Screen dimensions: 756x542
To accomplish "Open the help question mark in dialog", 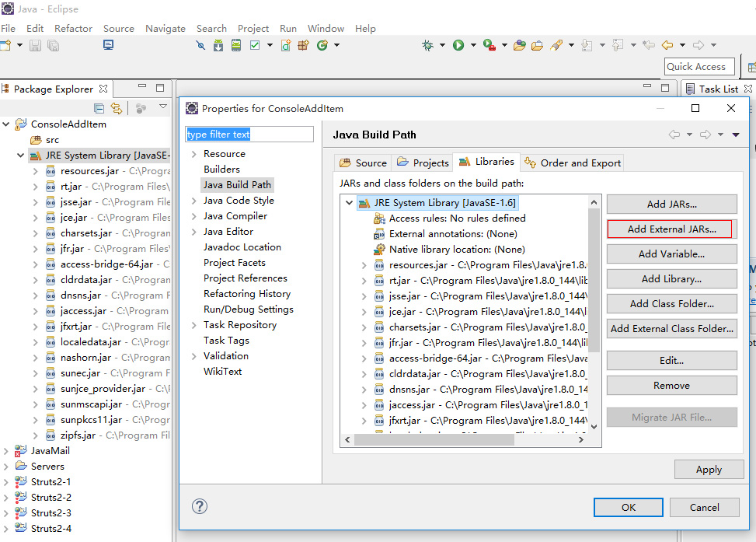I will click(x=200, y=506).
